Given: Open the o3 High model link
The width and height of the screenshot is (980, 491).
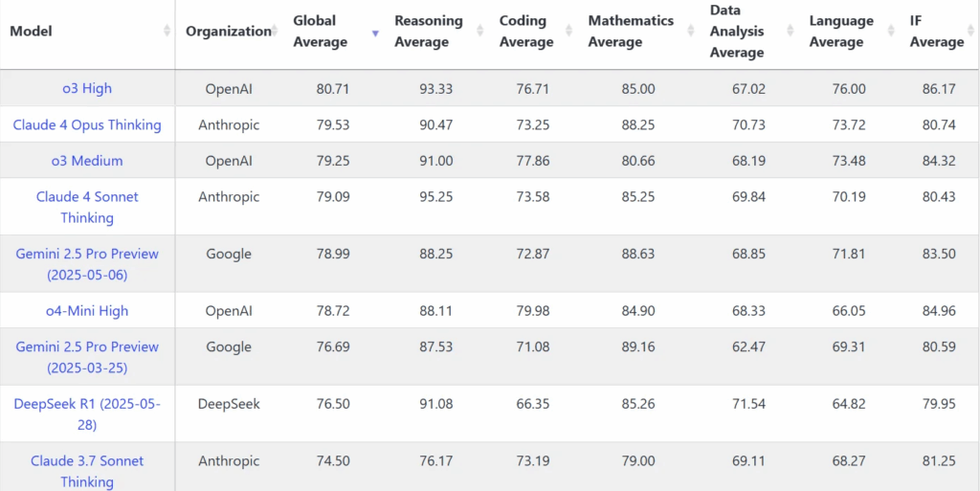Looking at the screenshot, I should coord(87,88).
